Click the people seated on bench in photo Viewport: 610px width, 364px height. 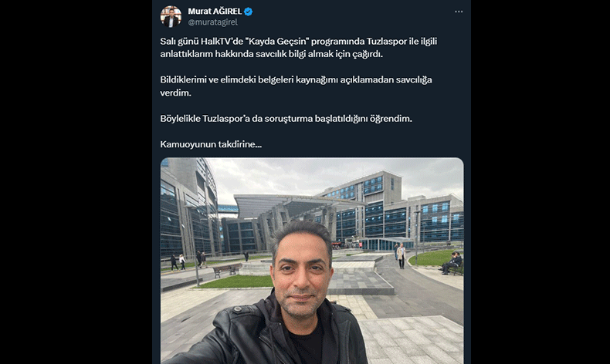[451, 263]
